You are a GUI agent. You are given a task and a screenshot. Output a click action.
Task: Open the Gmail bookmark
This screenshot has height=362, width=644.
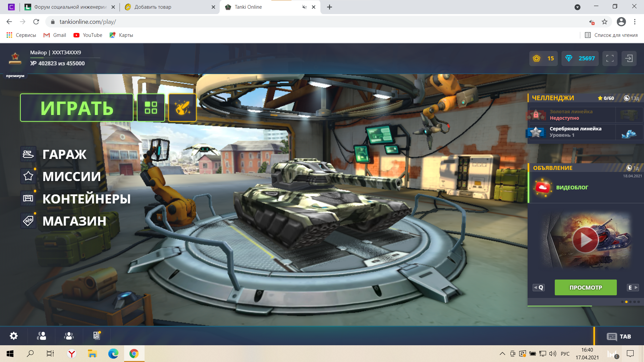(x=55, y=35)
